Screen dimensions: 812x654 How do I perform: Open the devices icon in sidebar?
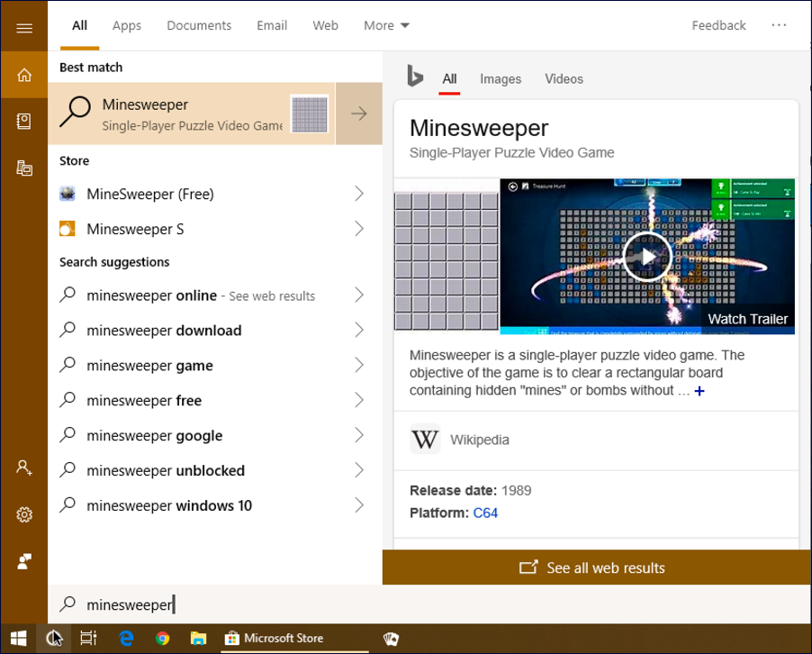(24, 168)
